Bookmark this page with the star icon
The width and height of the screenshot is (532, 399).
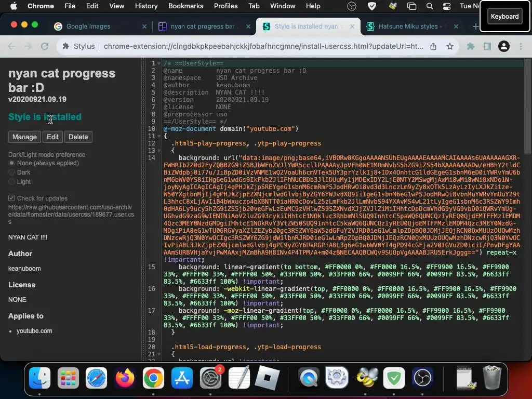[450, 46]
